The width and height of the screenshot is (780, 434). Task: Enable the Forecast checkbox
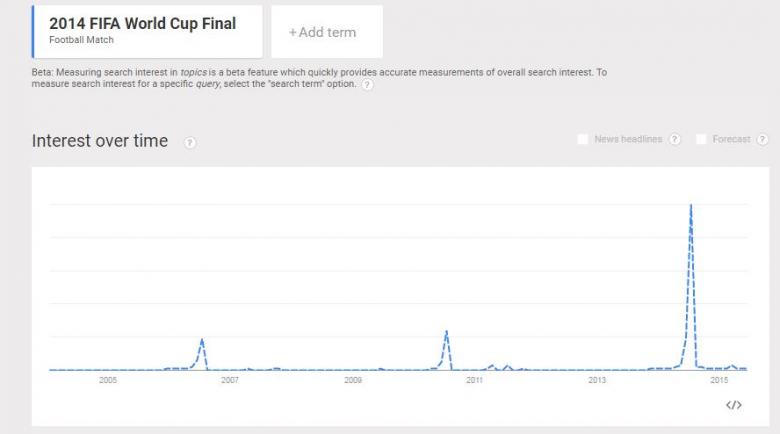pos(701,139)
